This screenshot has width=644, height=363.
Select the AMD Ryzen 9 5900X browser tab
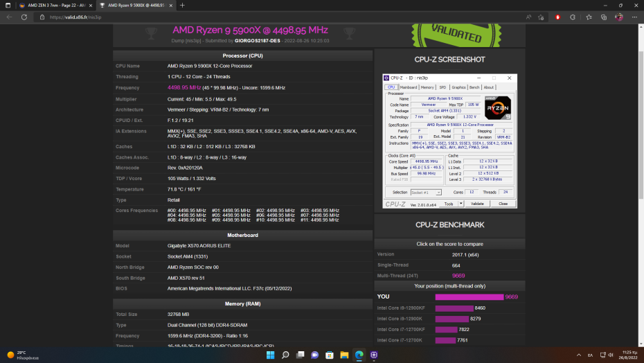pyautogui.click(x=136, y=6)
